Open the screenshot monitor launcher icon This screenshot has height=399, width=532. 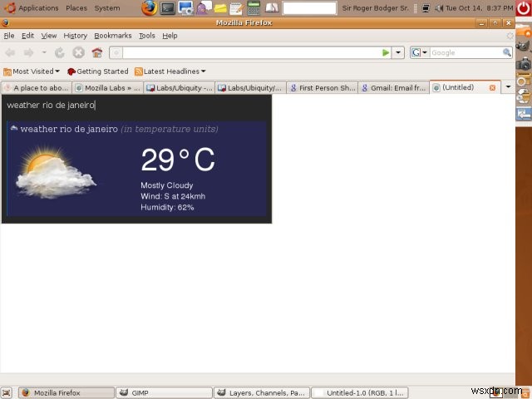pyautogui.click(x=185, y=8)
